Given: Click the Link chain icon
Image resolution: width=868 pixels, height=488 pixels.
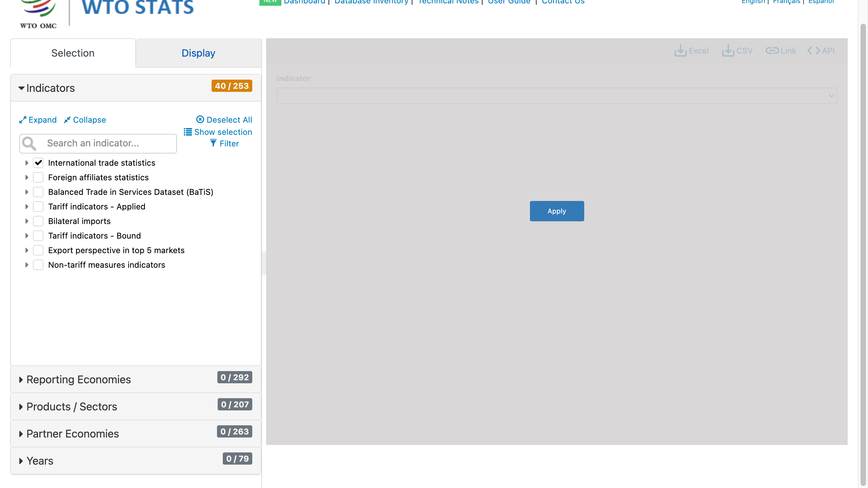Looking at the screenshot, I should click(x=772, y=51).
